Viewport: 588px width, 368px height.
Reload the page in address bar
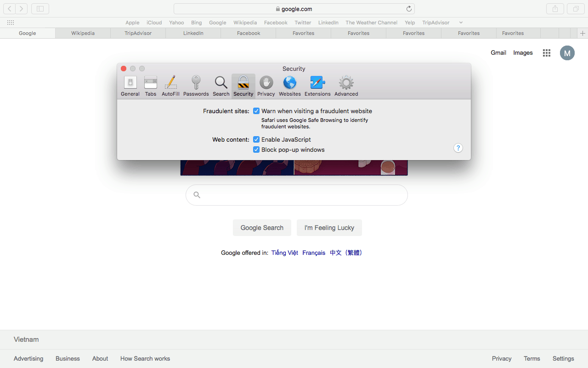(409, 9)
